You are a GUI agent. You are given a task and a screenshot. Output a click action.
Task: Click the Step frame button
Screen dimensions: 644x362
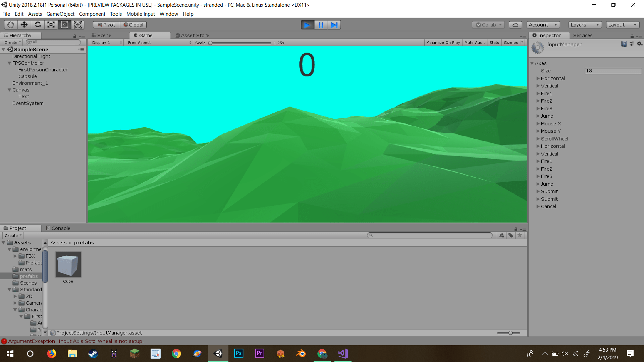tap(334, 25)
